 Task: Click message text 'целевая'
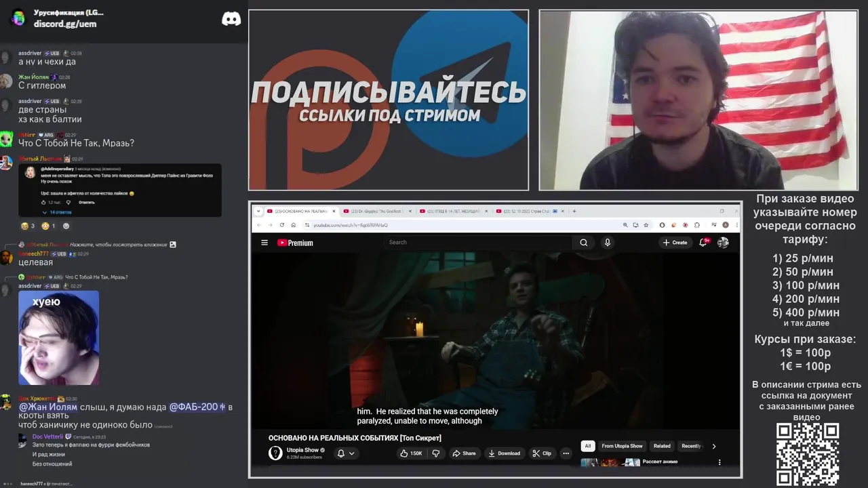coord(35,262)
